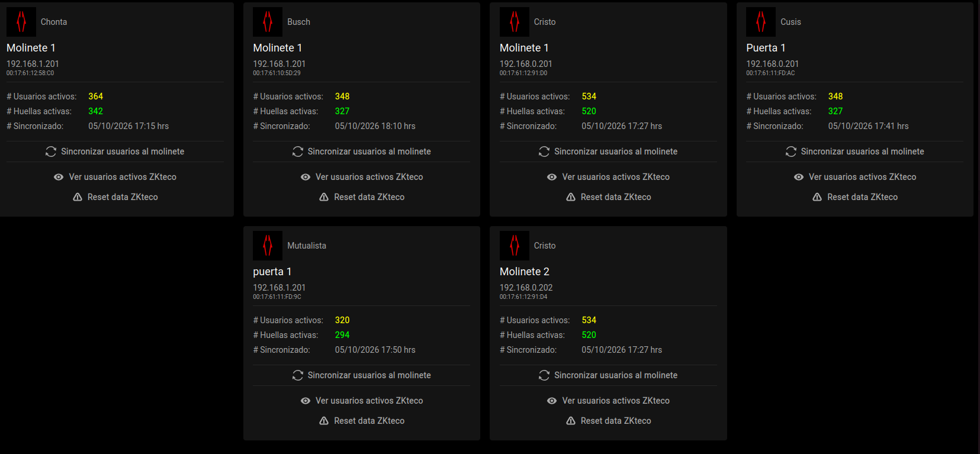View active ZKteco users for Cusis
980x454 pixels.
tap(855, 177)
